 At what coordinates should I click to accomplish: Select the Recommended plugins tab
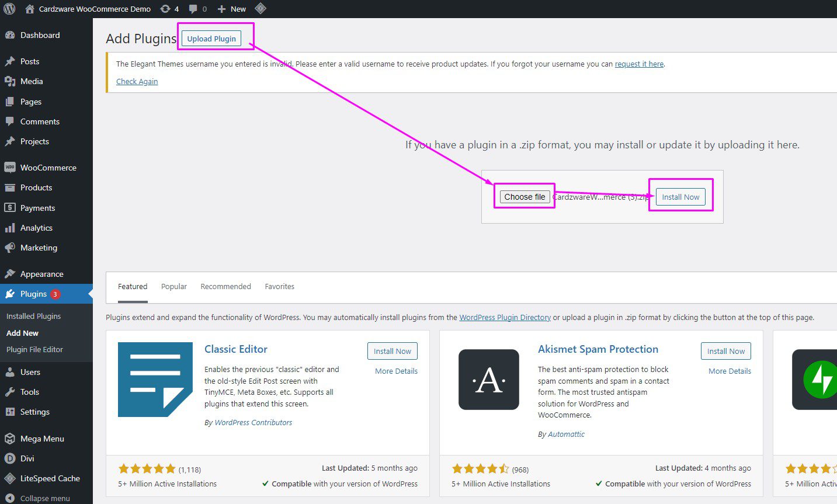(x=225, y=286)
